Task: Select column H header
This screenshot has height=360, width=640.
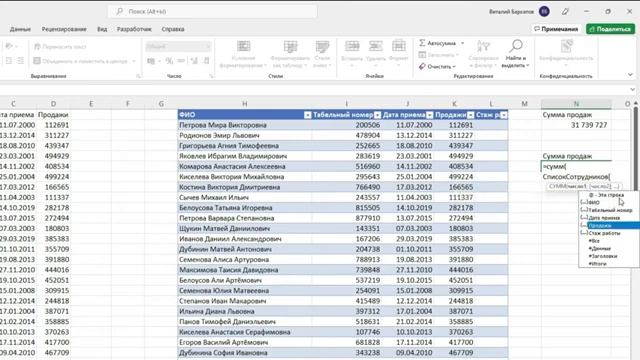Action: (244, 104)
